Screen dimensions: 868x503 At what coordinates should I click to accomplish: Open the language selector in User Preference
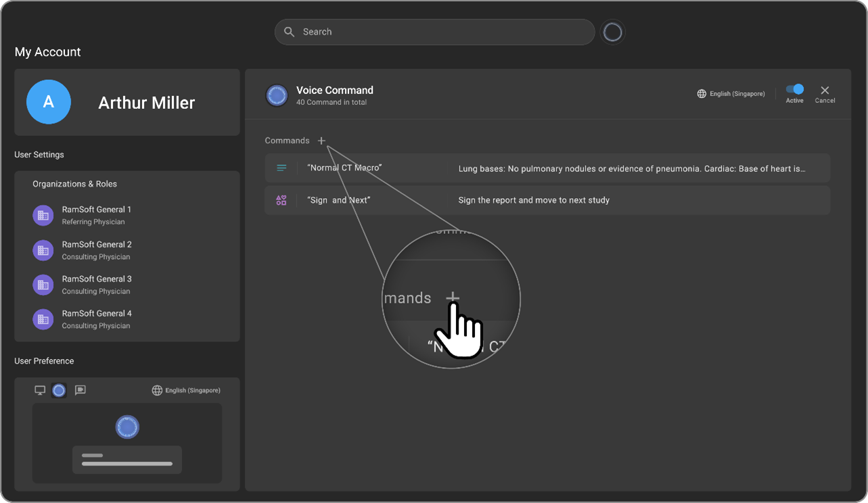pyautogui.click(x=186, y=390)
